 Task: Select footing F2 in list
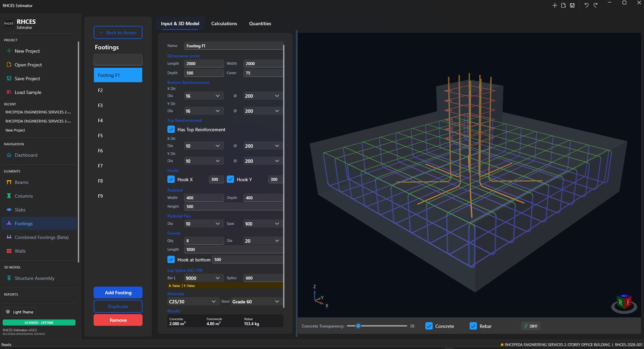118,90
